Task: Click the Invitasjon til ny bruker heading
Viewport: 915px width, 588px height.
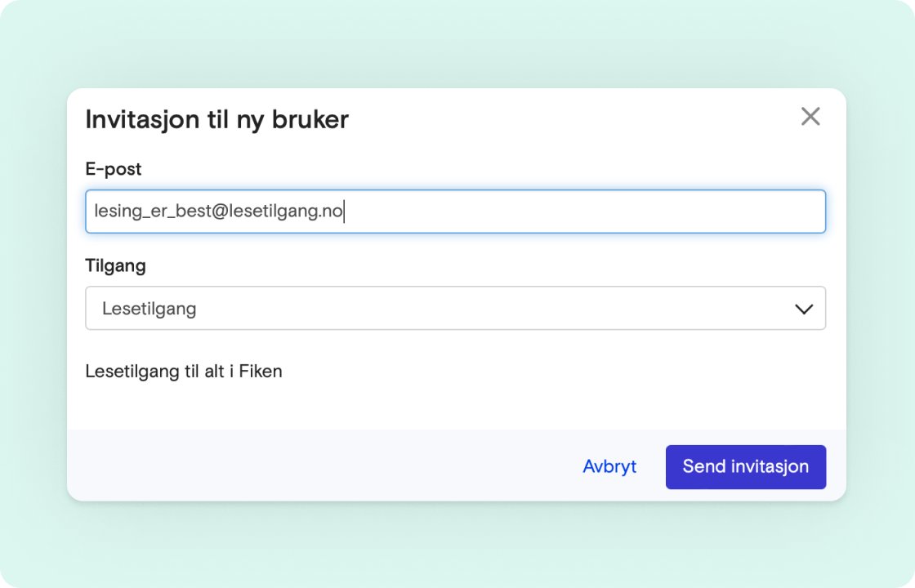Action: 217,119
